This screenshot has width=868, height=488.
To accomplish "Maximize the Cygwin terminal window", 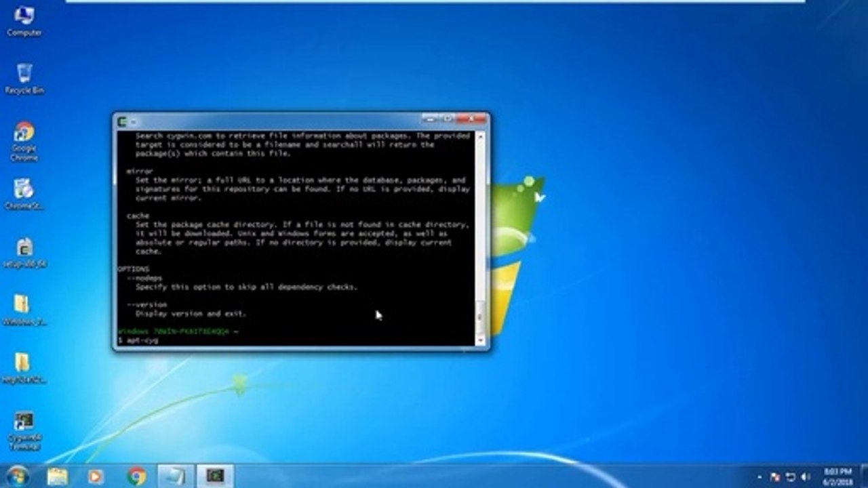I will point(448,119).
